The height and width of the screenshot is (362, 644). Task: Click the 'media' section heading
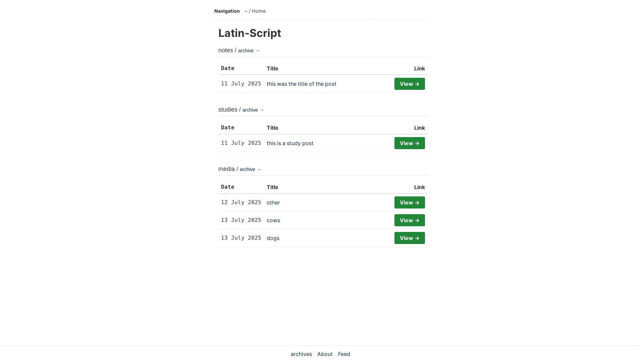coord(226,169)
